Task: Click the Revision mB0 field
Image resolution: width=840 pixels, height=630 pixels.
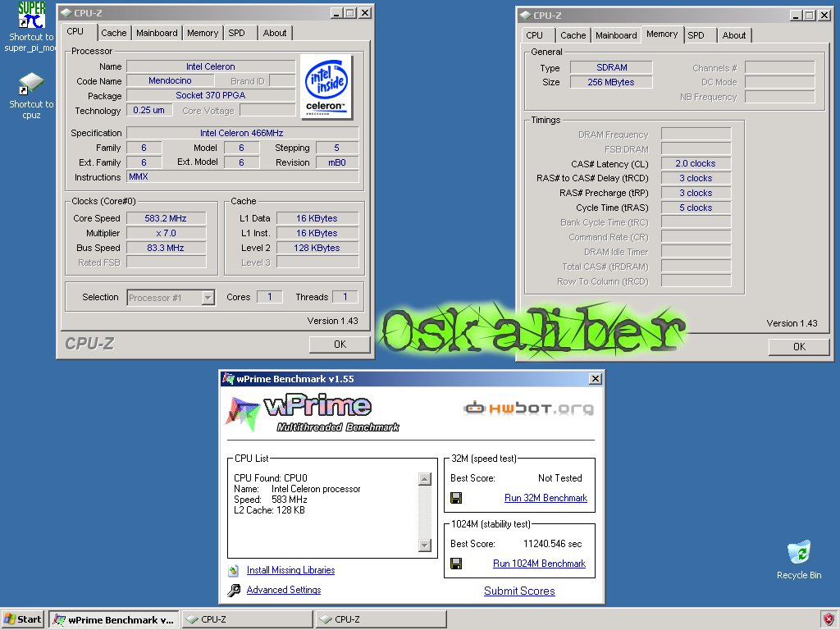Action: [337, 162]
